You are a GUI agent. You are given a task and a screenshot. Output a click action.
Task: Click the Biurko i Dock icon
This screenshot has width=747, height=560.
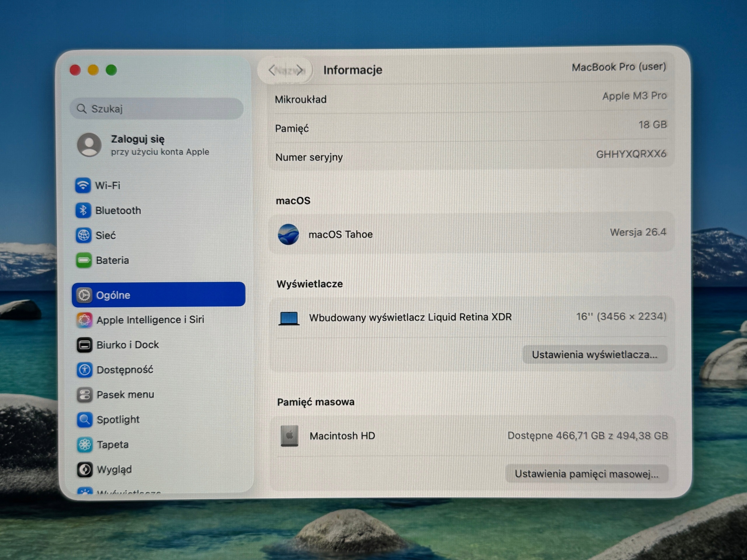(84, 345)
